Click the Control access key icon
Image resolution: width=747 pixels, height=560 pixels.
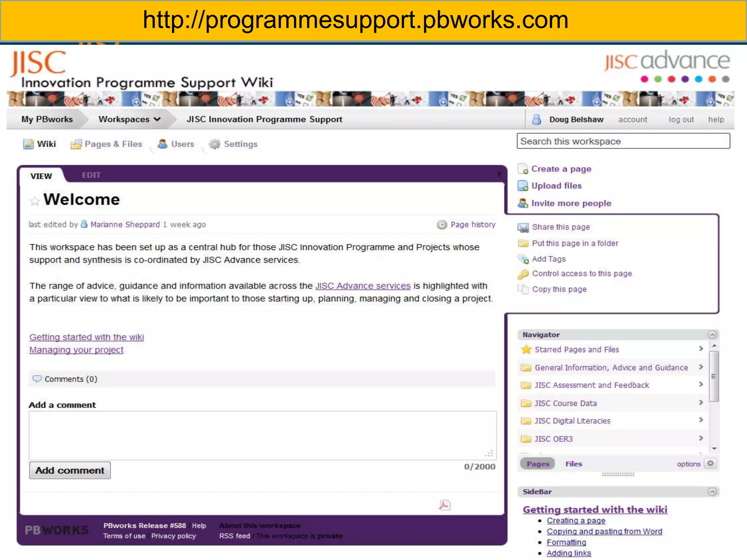pos(523,274)
